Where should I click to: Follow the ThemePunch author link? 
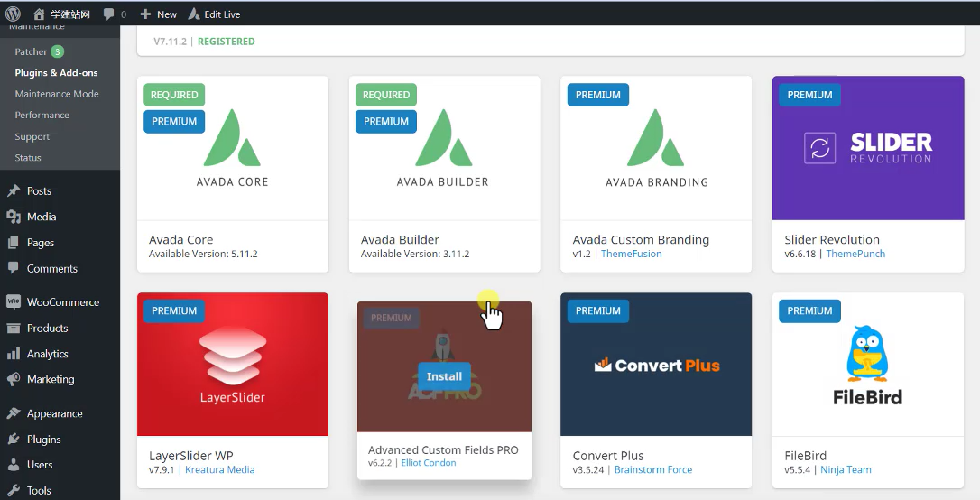pos(855,254)
